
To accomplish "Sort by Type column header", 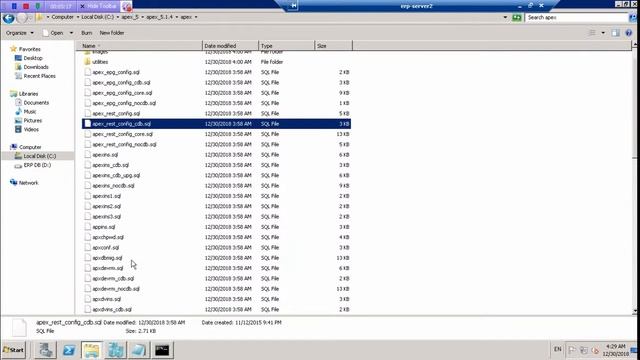I will [287, 46].
